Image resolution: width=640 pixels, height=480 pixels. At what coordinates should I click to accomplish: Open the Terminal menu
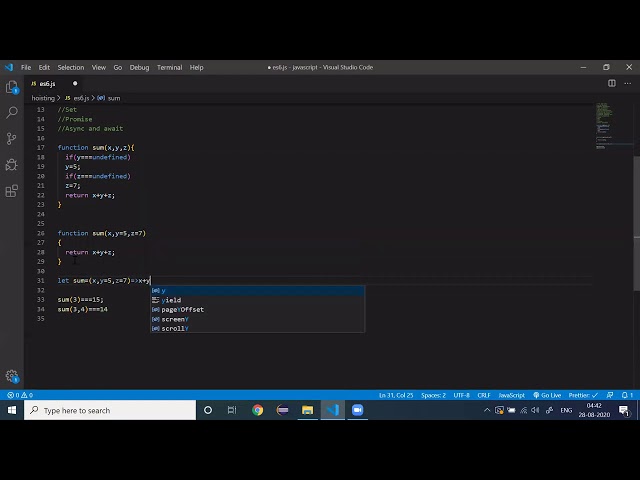(169, 67)
